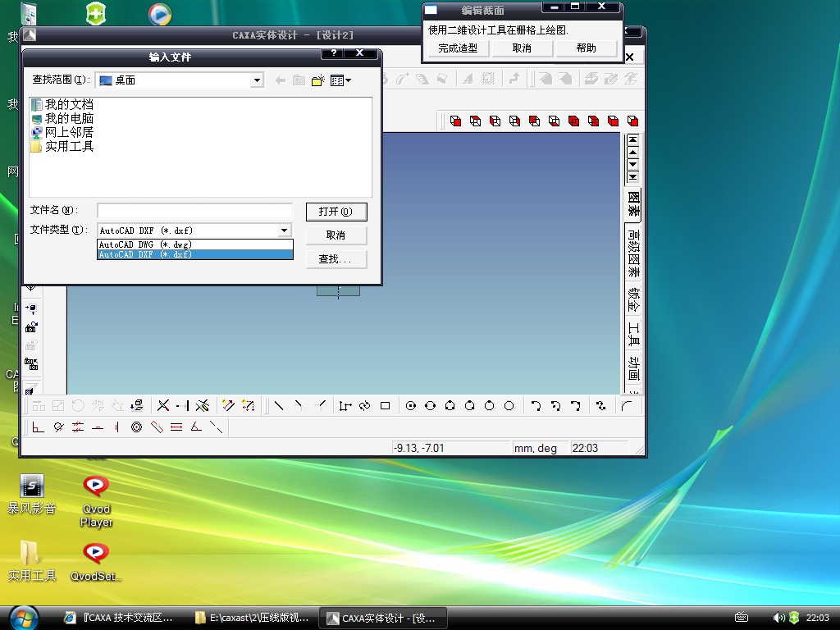The height and width of the screenshot is (630, 840).
Task: Apply the tangent constraint tool
Action: tap(58, 427)
